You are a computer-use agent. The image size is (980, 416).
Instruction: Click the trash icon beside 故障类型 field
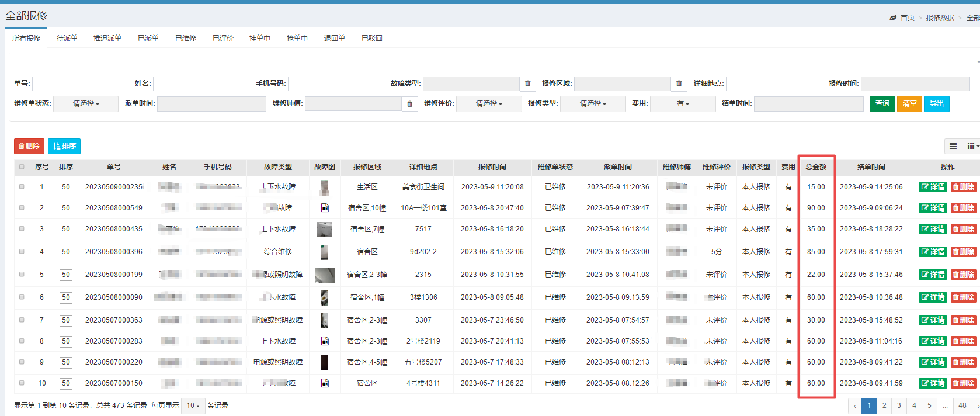[527, 84]
